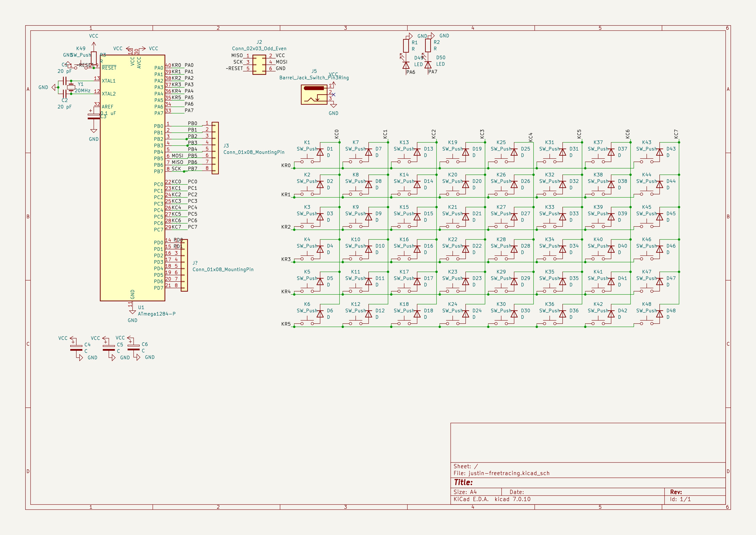Image resolution: width=756 pixels, height=535 pixels.
Task: Click the K1 push switch symbol
Action: pos(307,159)
